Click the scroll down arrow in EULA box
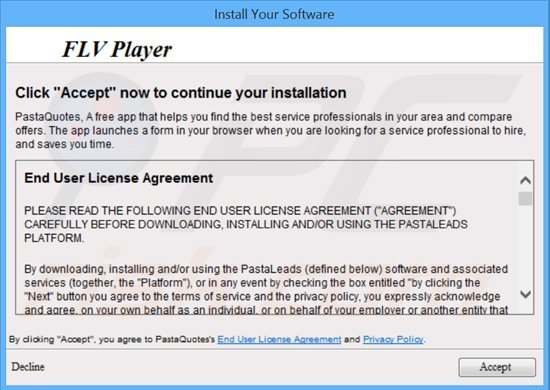Screen dimensions: 550x390 (x=525, y=294)
